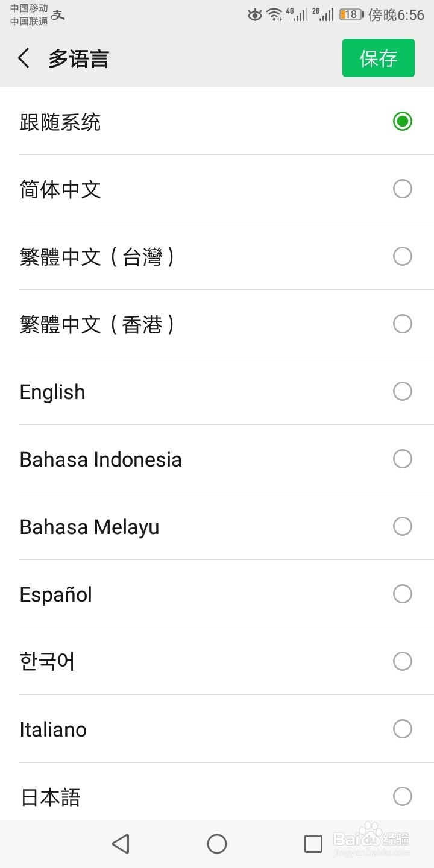The image size is (434, 868).
Task: Tap the Android home circle button
Action: click(x=217, y=844)
